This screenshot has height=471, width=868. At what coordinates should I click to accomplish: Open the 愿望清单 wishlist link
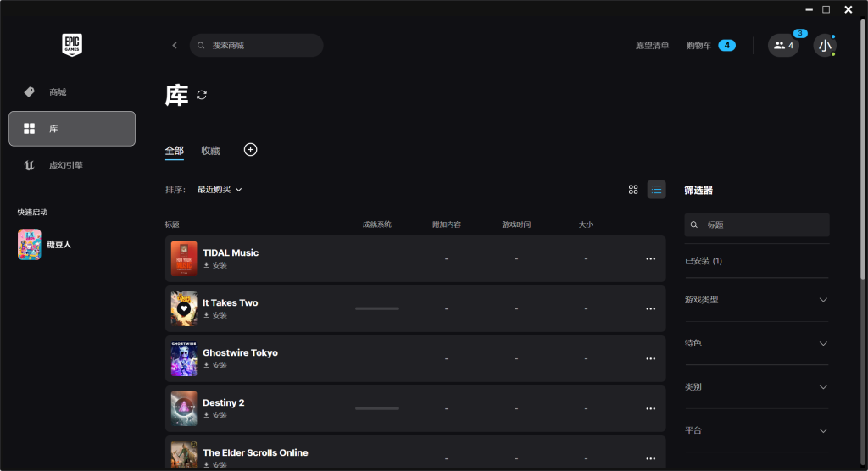click(652, 46)
